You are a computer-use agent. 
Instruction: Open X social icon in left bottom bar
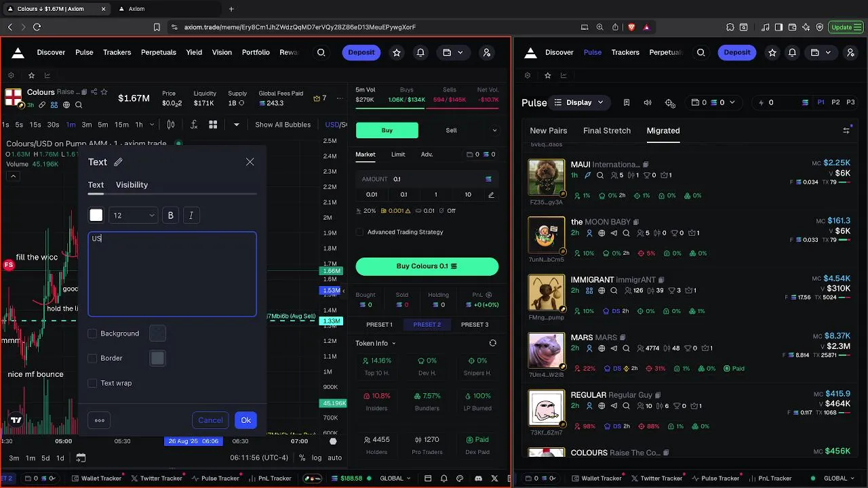[x=495, y=479]
